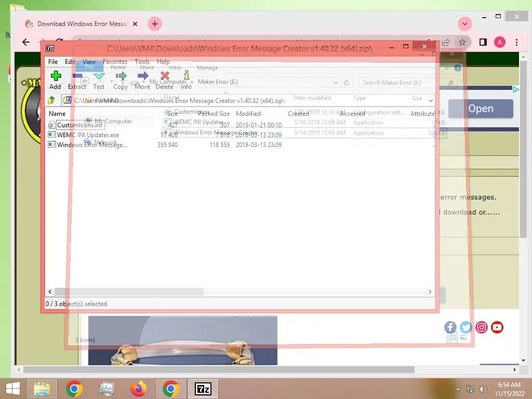
Task: Open the Tools menu in 7-Zip
Action: (x=142, y=62)
